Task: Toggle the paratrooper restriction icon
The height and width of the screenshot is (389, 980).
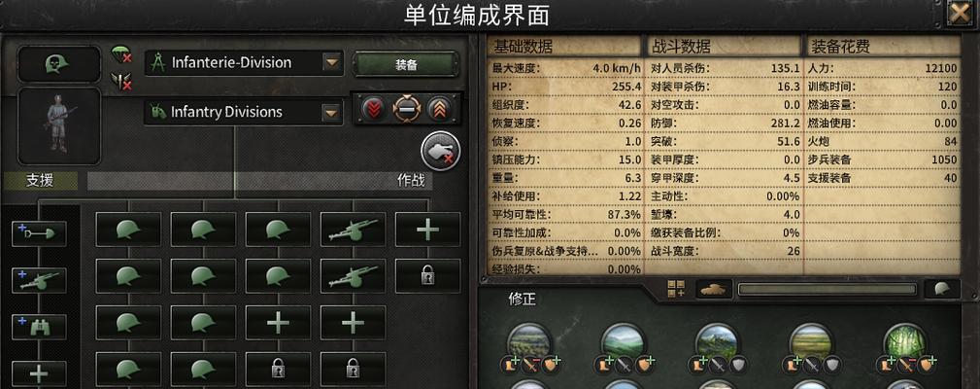Action: point(121,54)
